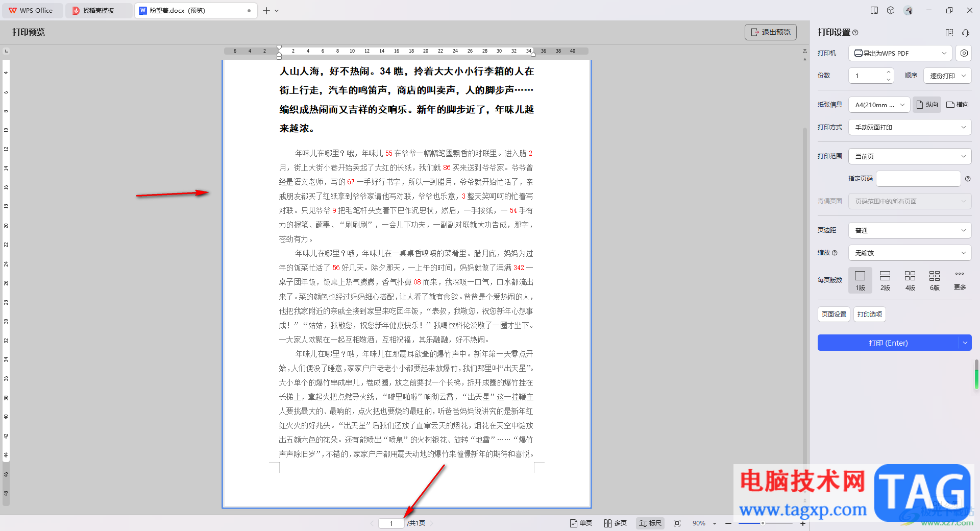Open printer properties gear icon
The width and height of the screenshot is (980, 531).
964,53
